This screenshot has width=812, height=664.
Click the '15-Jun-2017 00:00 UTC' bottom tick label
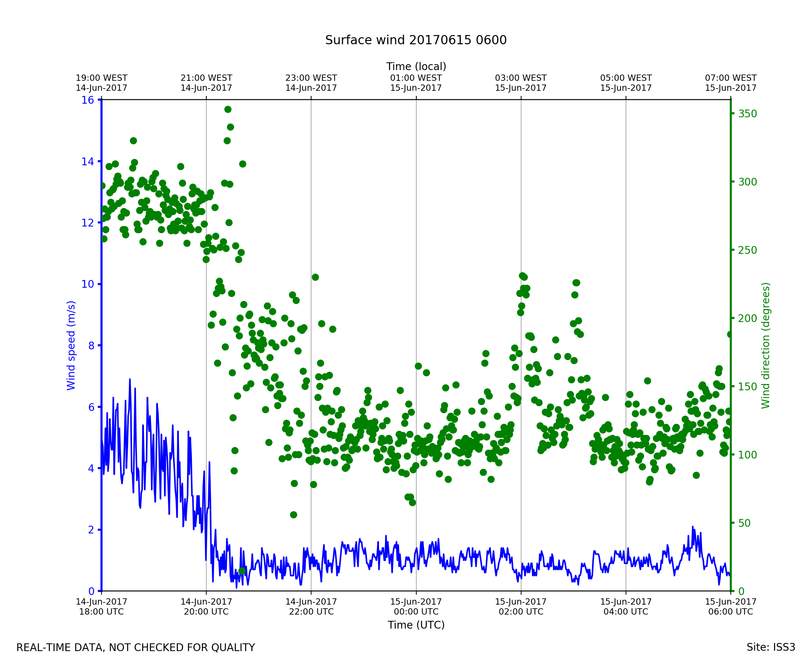[x=416, y=606]
